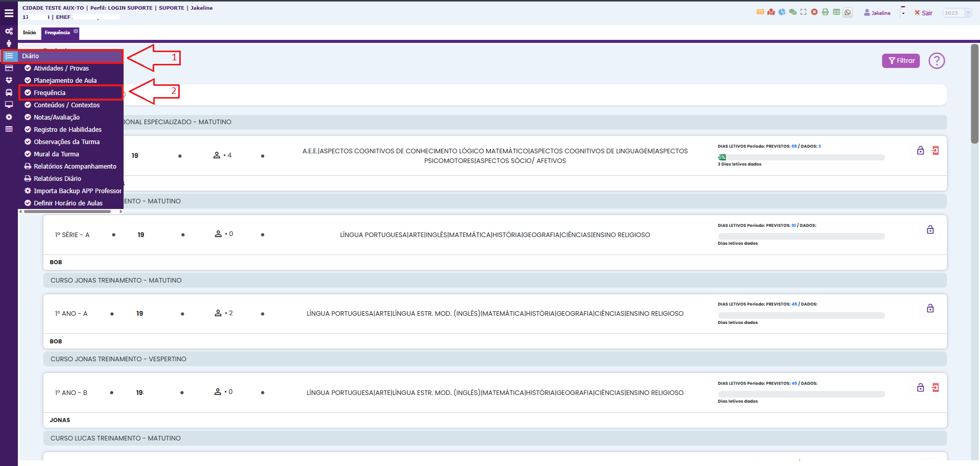This screenshot has height=466, width=980.
Task: Click the WhatsApp icon in top toolbar
Action: pos(848,13)
